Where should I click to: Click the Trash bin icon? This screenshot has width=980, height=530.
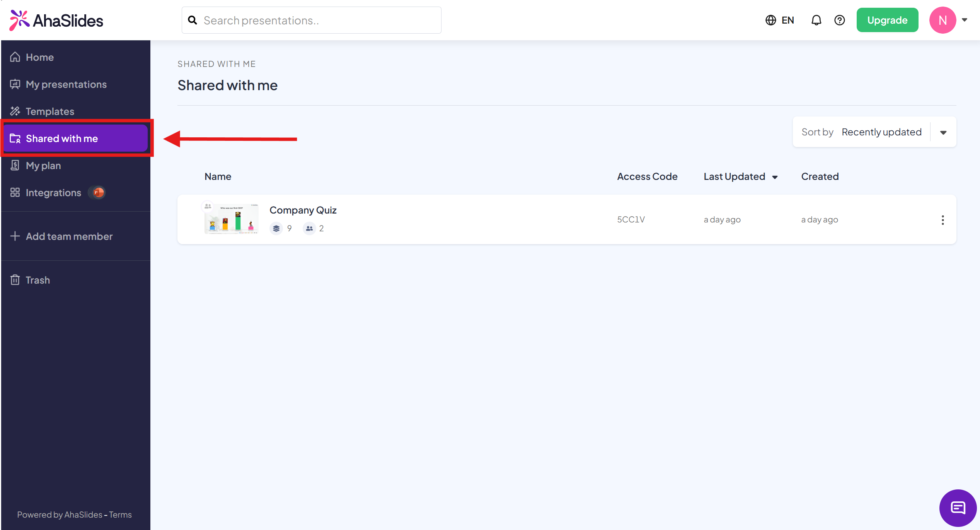[15, 280]
